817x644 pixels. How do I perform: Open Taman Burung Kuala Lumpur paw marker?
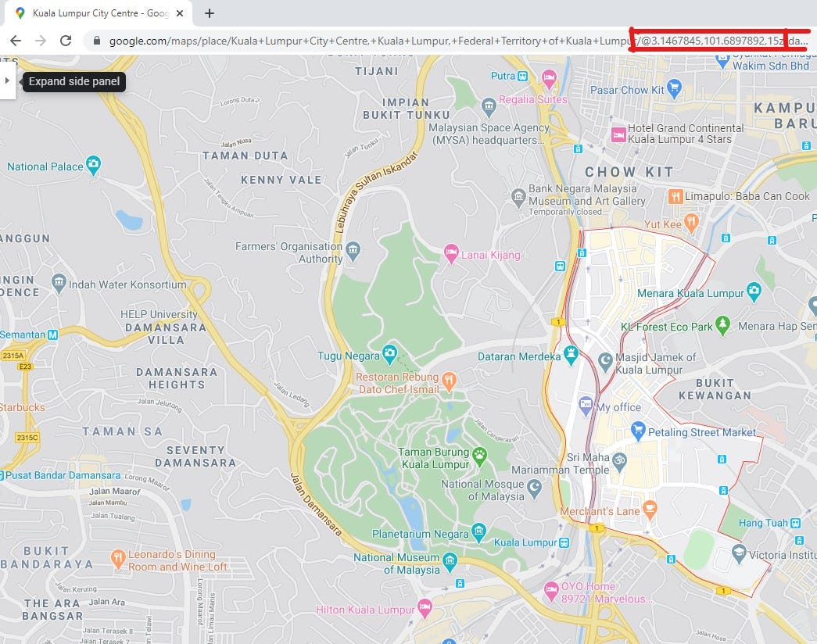pyautogui.click(x=479, y=456)
